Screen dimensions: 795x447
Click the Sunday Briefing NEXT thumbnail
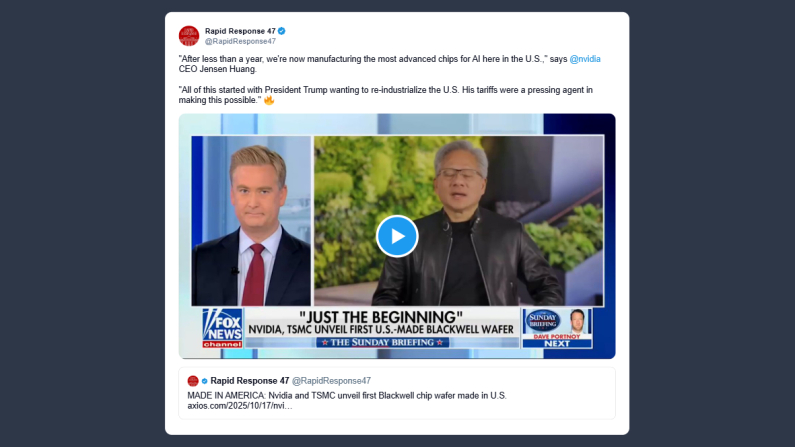tap(557, 328)
